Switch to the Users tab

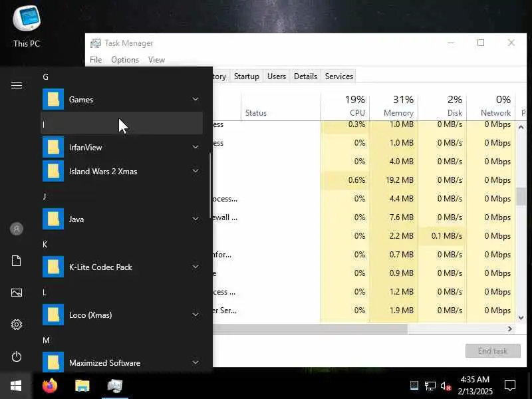click(x=277, y=76)
